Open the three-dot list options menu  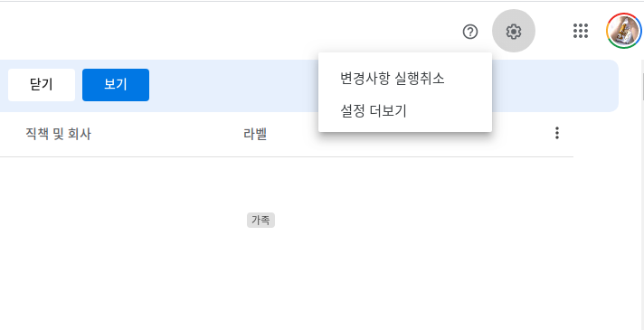[557, 133]
